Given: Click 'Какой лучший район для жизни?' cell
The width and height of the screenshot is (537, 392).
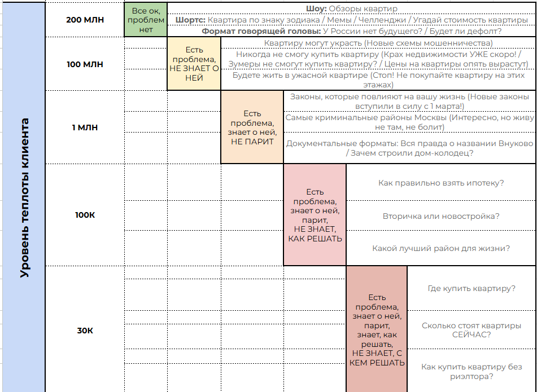Looking at the screenshot, I should [441, 248].
